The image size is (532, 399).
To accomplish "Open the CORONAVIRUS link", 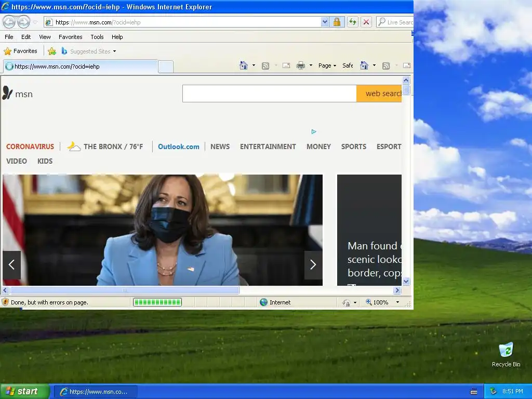I will tap(30, 147).
